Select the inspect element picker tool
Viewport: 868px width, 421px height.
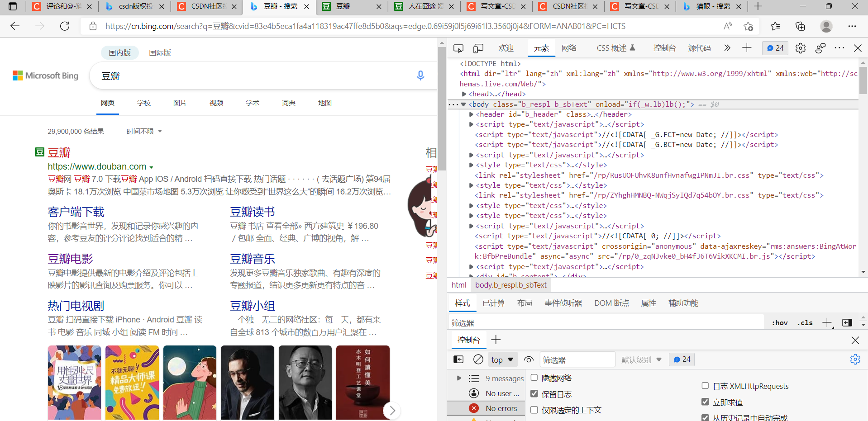click(458, 47)
